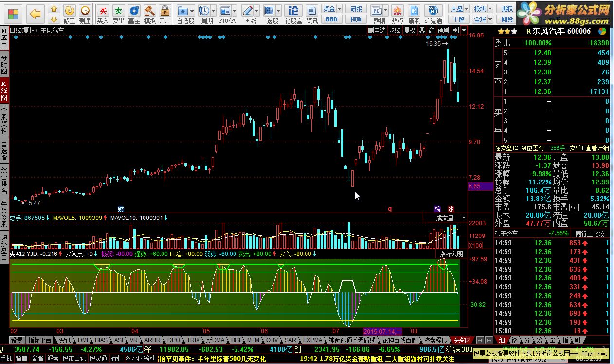Screen dimensions: 614x364
Task: Open the 论股堂 forum icon
Action: point(293,14)
